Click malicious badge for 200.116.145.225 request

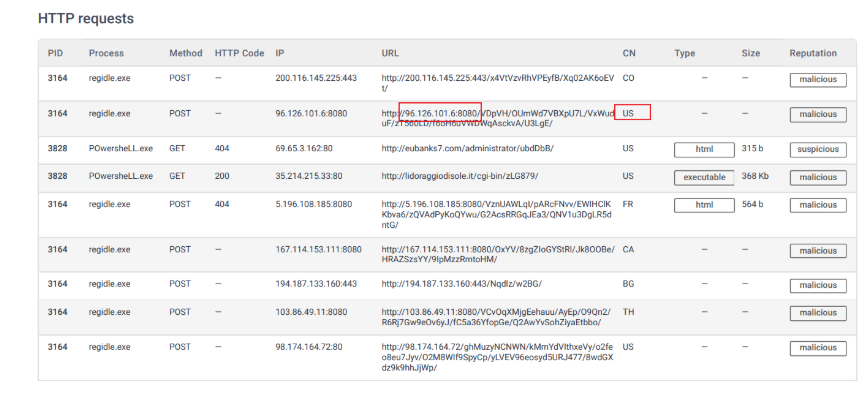click(x=817, y=78)
